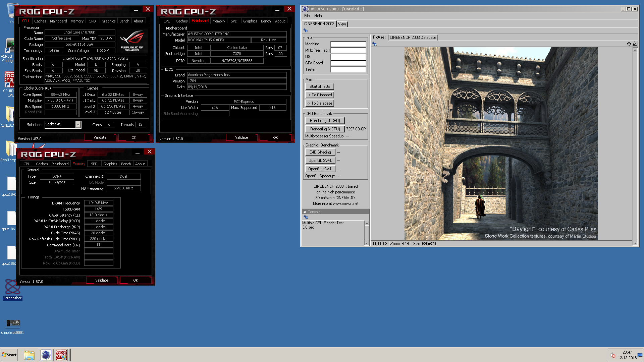Click the OS input field

[348, 57]
